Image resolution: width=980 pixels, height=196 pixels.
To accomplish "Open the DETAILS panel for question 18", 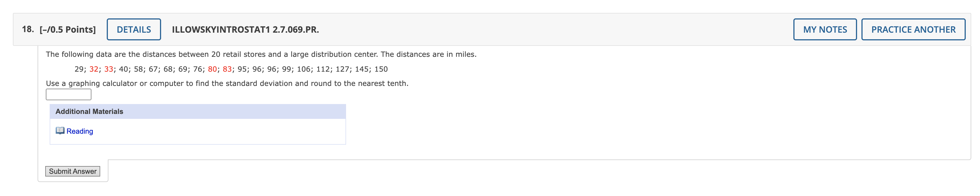I will coord(134,29).
